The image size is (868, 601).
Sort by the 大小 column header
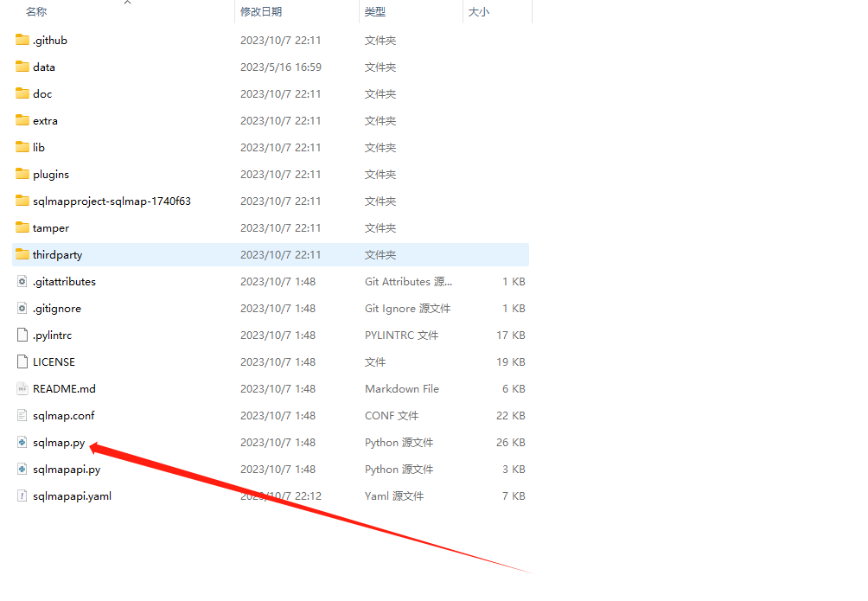click(479, 11)
